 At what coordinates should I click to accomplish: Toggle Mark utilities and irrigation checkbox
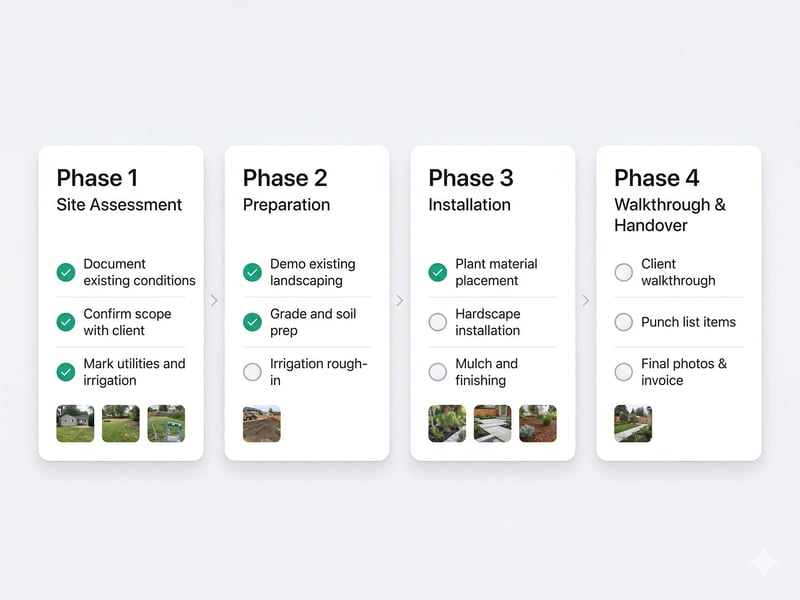coord(66,372)
